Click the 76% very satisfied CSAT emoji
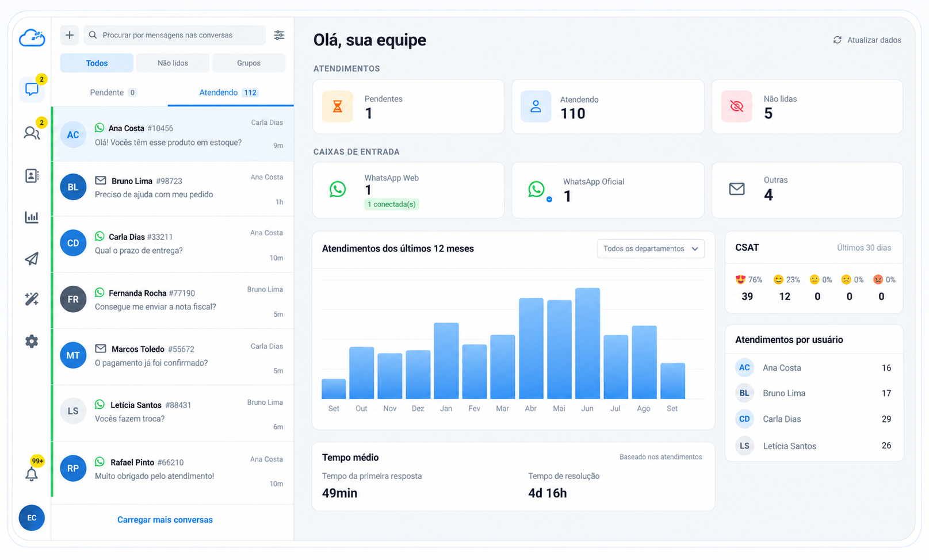This screenshot has width=929, height=560. [740, 279]
